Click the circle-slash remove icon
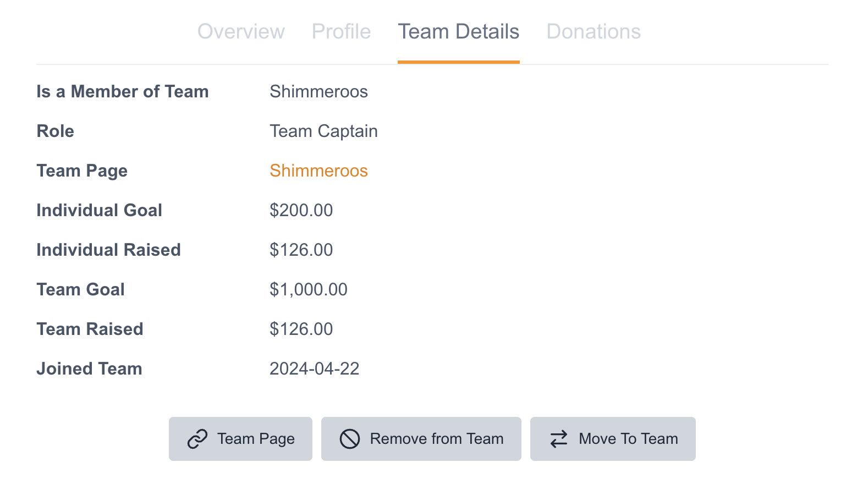This screenshot has height=495, width=868. pos(350,439)
